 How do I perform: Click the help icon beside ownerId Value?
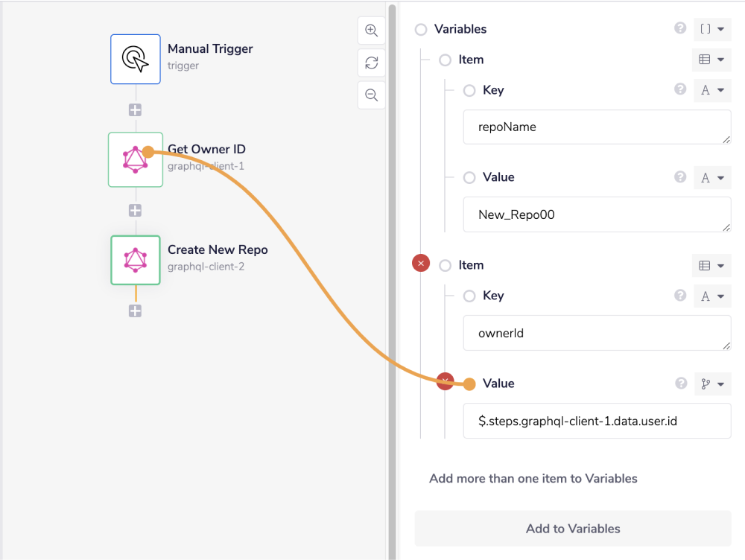(679, 383)
